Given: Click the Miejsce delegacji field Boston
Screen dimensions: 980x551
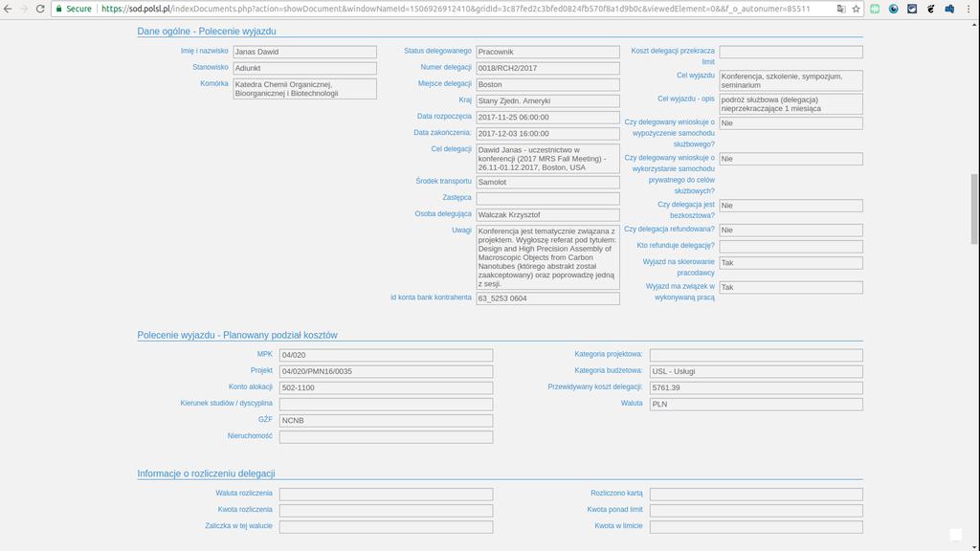Looking at the screenshot, I should point(548,84).
